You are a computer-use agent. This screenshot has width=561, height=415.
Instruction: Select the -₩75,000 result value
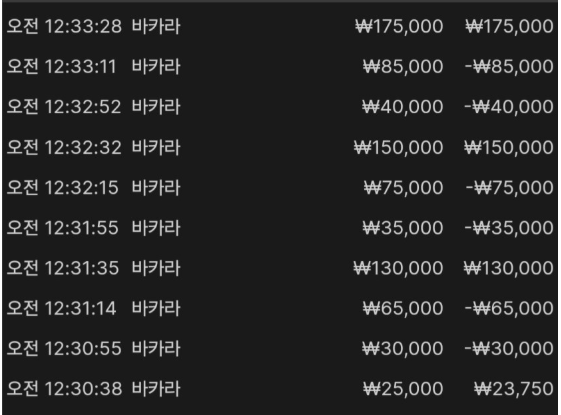click(509, 188)
